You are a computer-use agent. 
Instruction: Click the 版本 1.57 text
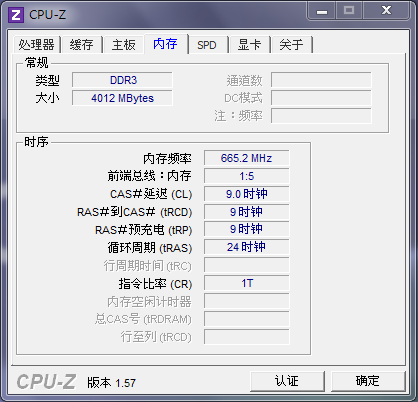click(x=112, y=383)
